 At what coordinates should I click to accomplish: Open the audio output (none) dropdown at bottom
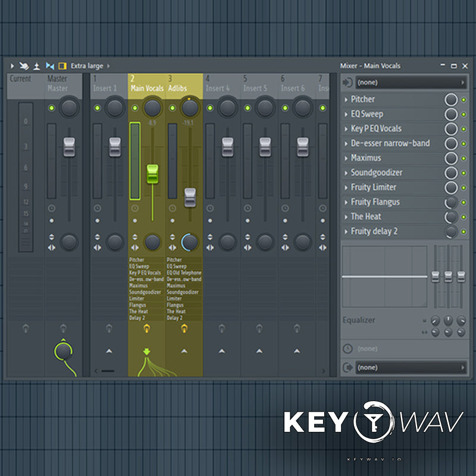coord(411,368)
